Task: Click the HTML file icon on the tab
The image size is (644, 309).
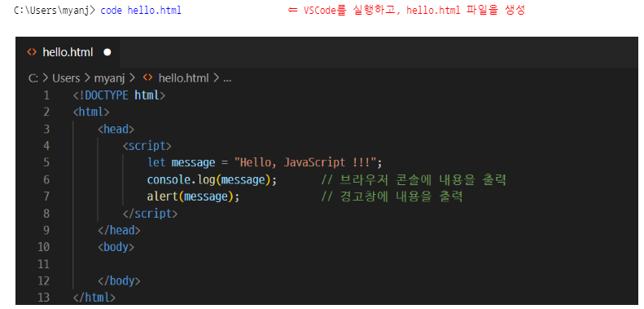Action: [32, 52]
